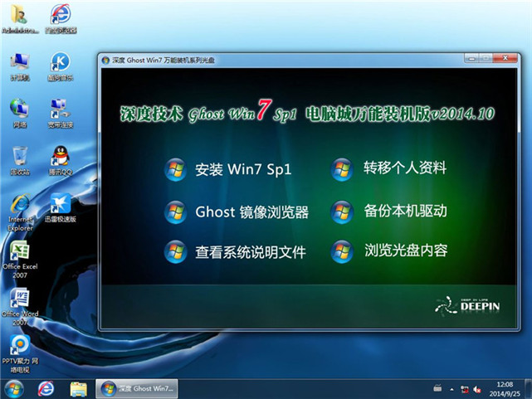This screenshot has width=532, height=399.
Task: Launch Tencent QQ penguin icon
Action: (x=61, y=161)
